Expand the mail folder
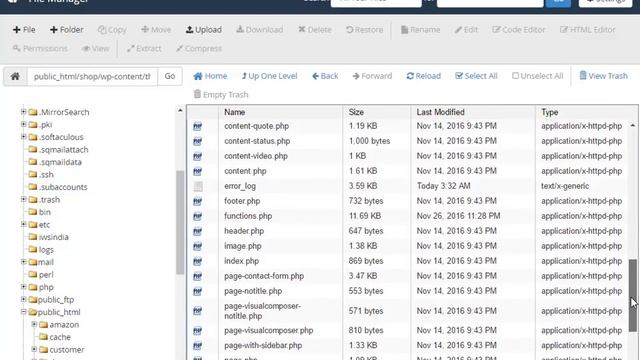Screen dimensions: 640x360 coord(24,262)
